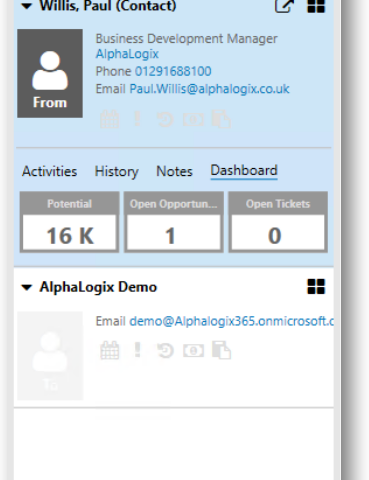Click the Business Development Manager title text
This screenshot has width=369, height=480.
tap(187, 39)
